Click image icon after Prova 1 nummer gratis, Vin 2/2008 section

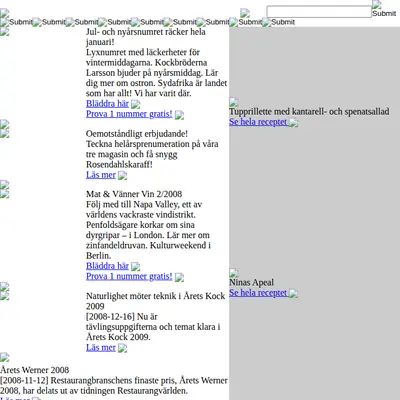pyautogui.click(x=179, y=277)
